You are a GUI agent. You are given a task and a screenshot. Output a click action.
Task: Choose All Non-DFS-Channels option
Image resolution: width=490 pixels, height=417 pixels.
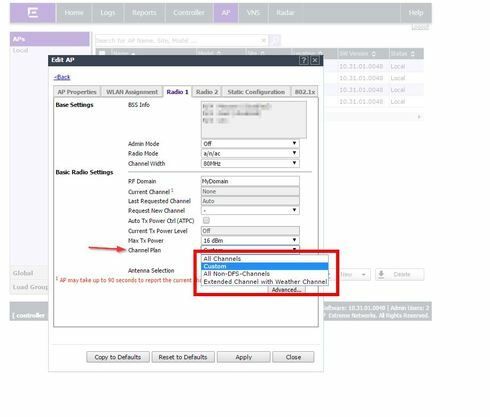pyautogui.click(x=265, y=274)
